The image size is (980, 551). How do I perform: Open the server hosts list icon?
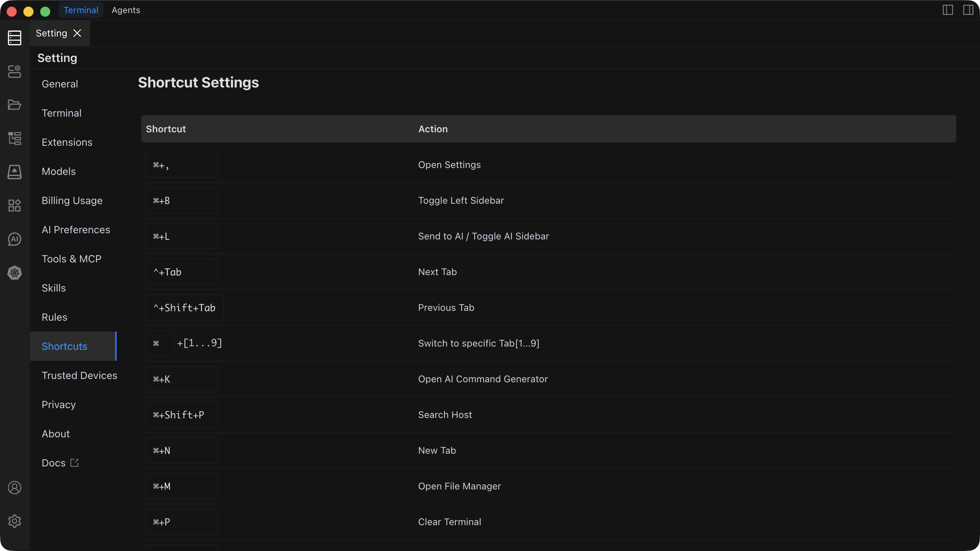point(15,38)
